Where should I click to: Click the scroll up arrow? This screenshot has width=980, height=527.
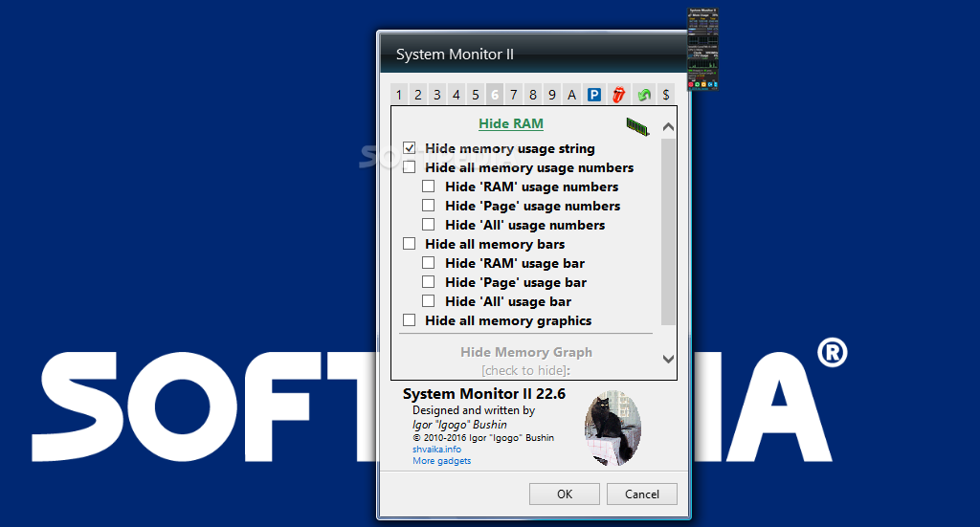click(x=668, y=127)
